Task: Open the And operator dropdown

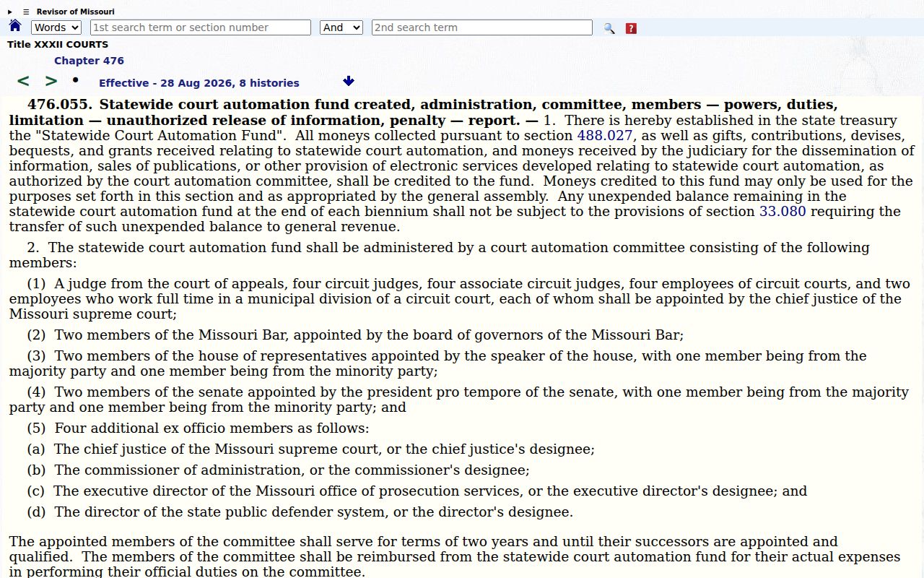Action: click(341, 27)
